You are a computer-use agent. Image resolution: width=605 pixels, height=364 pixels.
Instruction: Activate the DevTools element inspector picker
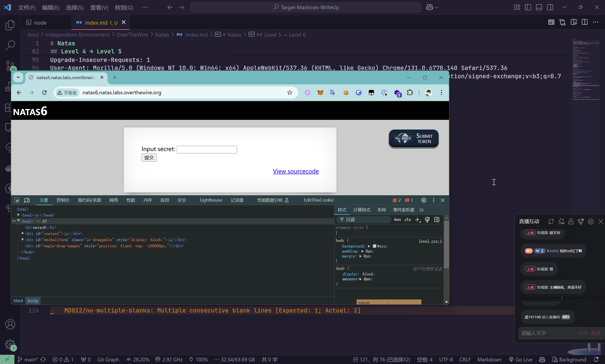(17, 200)
